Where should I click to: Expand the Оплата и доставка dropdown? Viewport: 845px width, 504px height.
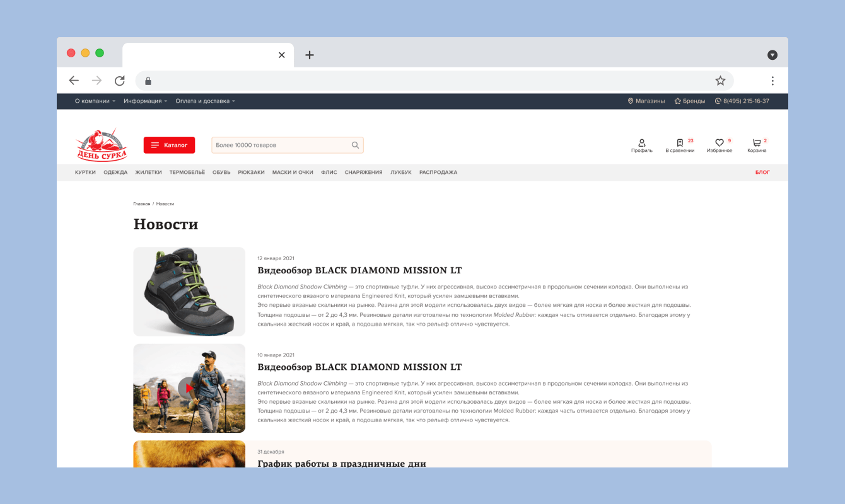coord(205,101)
